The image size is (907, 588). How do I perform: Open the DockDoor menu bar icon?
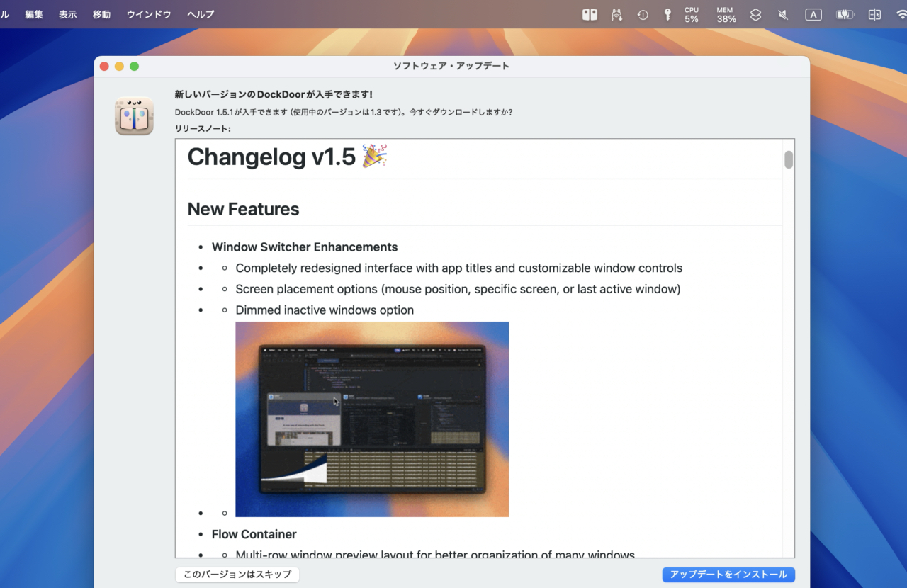pyautogui.click(x=590, y=14)
